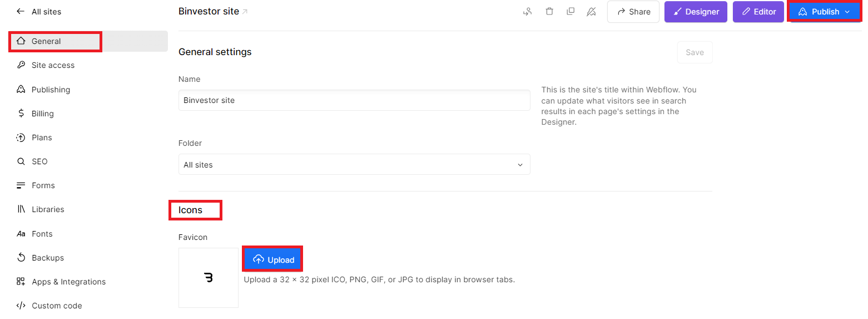Screen dimensions: 868x319
Task: Click the dollar icon beside Billing
Action: click(21, 113)
